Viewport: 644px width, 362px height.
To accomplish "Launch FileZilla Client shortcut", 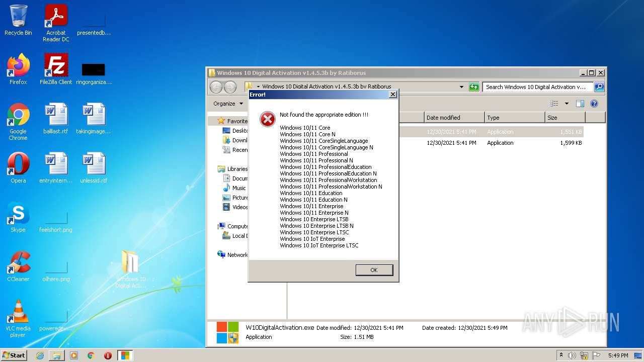I will coord(56,69).
